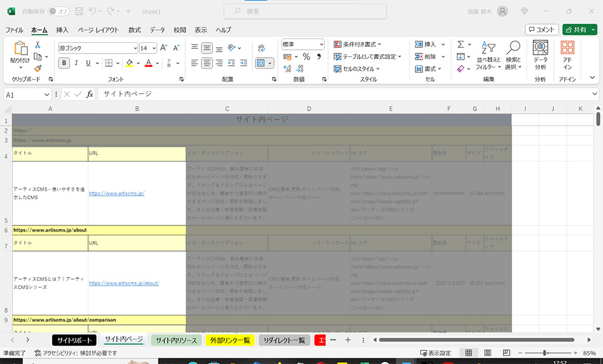Toggle AutoSave switch
This screenshot has width=603, height=364.
pos(58,12)
